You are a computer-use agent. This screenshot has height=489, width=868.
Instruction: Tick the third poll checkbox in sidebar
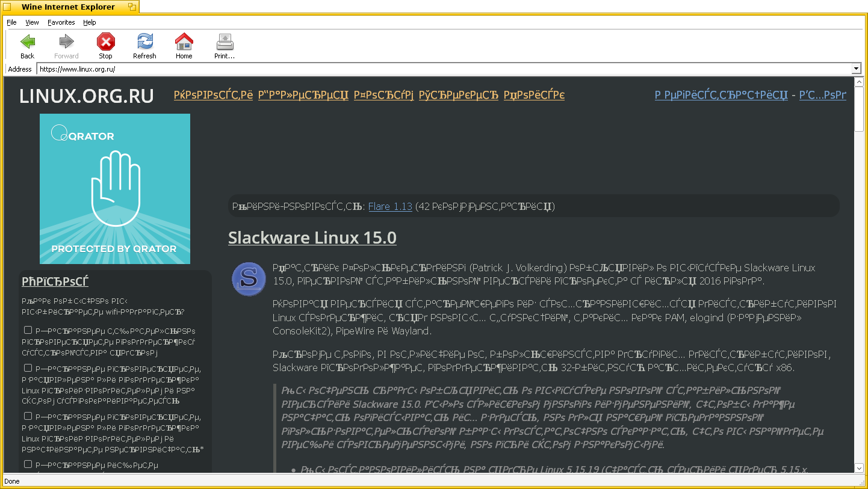pyautogui.click(x=28, y=416)
